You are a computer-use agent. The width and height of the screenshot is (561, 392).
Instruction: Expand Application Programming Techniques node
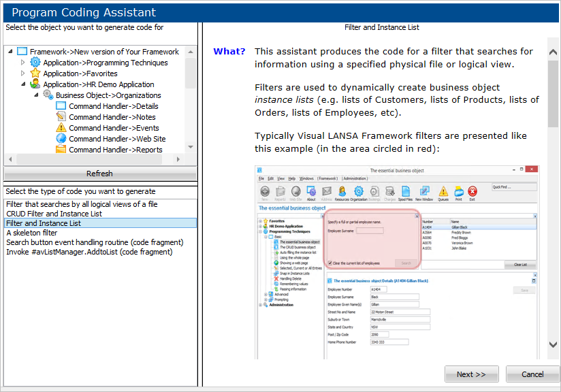click(23, 62)
